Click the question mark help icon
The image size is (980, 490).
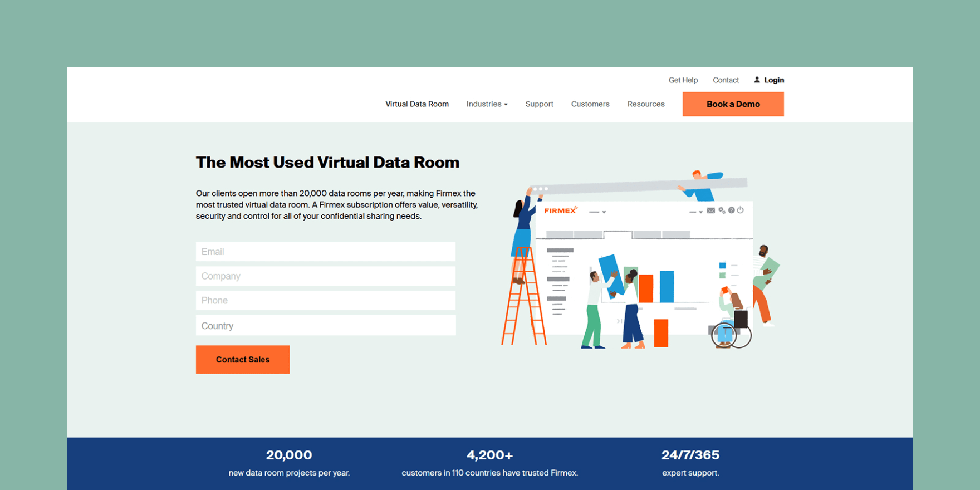pyautogui.click(x=731, y=210)
